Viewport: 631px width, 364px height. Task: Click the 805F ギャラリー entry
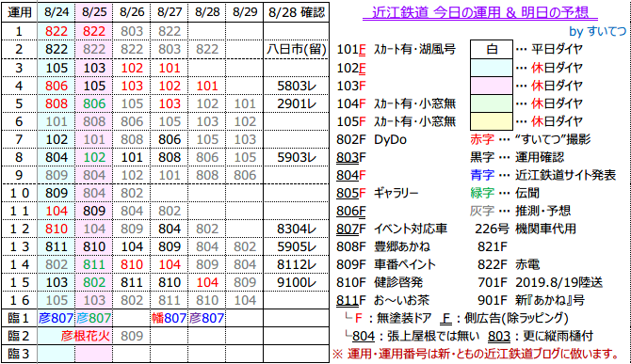[x=378, y=193]
